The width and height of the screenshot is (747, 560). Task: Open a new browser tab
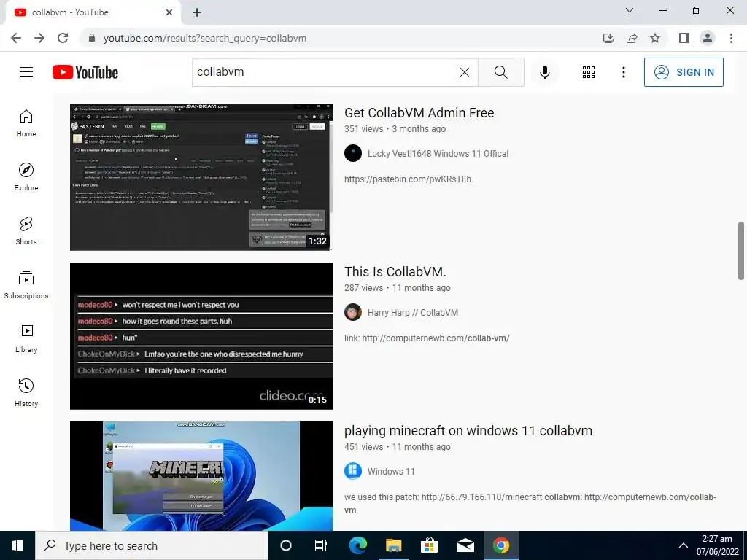tap(197, 12)
